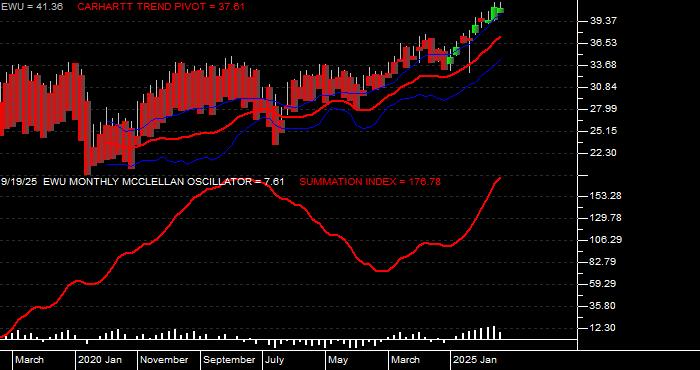Click the 33.68 price axis value
The height and width of the screenshot is (370, 700).
pyautogui.click(x=602, y=65)
